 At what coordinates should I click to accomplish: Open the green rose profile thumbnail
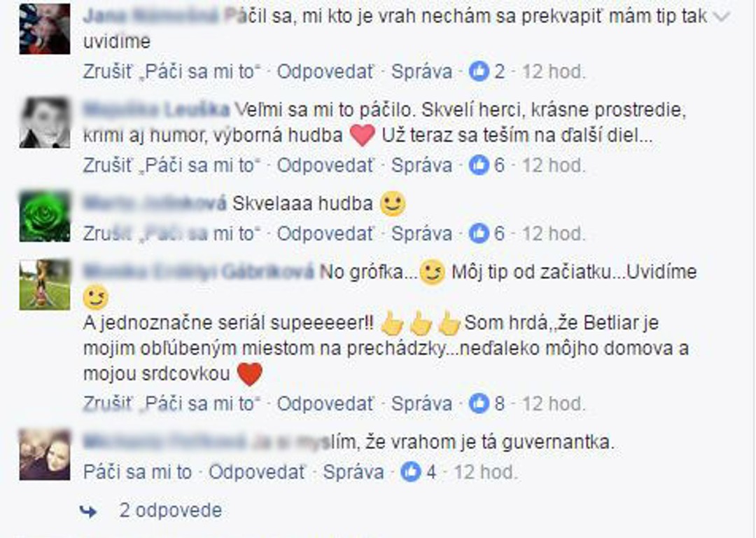(x=44, y=216)
